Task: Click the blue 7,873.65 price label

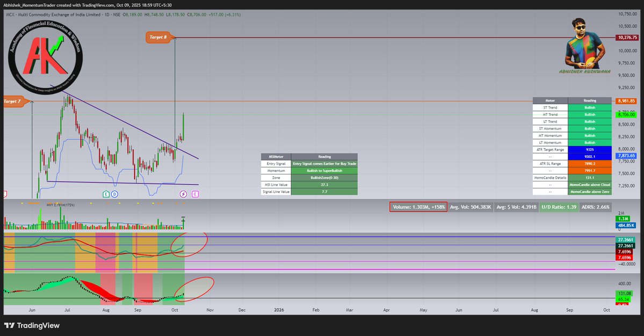Action: click(626, 156)
